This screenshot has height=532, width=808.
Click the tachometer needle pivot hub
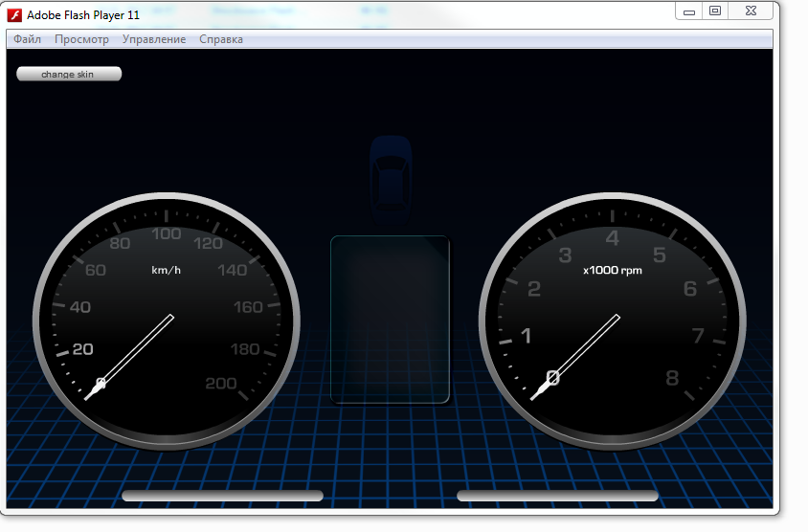(x=551, y=378)
